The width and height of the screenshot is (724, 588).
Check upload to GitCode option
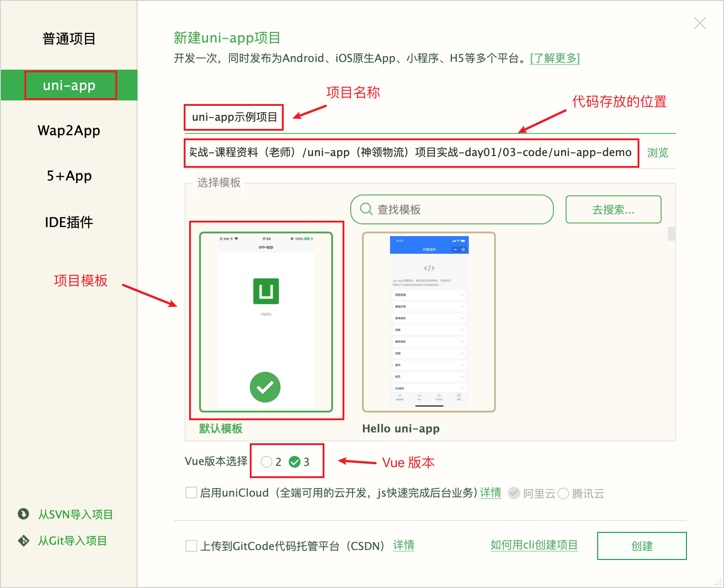click(x=191, y=546)
